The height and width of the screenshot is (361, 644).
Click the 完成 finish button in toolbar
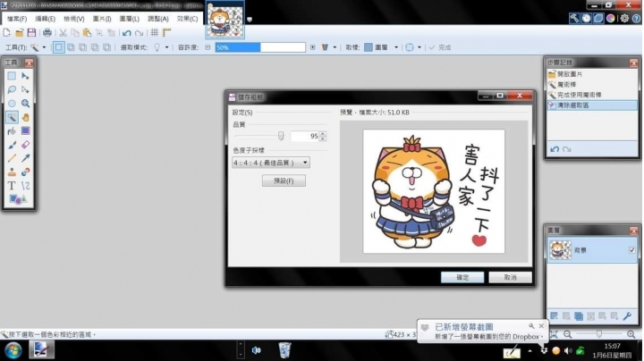(440, 47)
